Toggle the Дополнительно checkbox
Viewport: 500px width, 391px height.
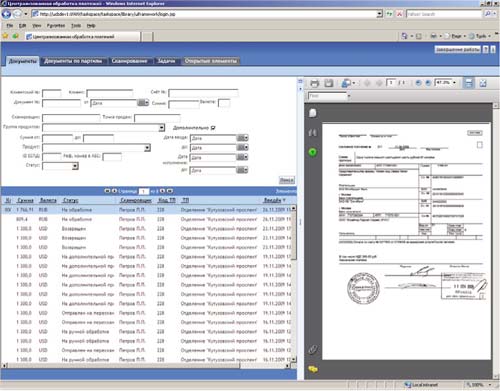[213, 128]
